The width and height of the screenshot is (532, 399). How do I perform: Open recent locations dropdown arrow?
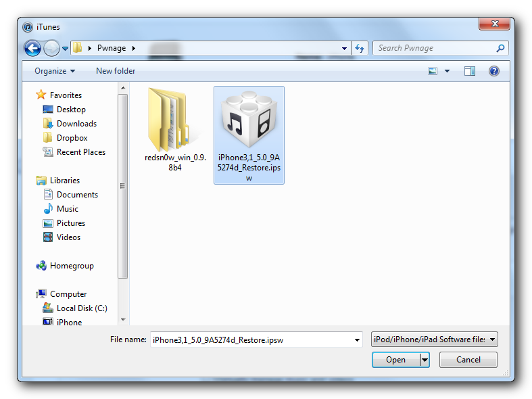(x=65, y=49)
